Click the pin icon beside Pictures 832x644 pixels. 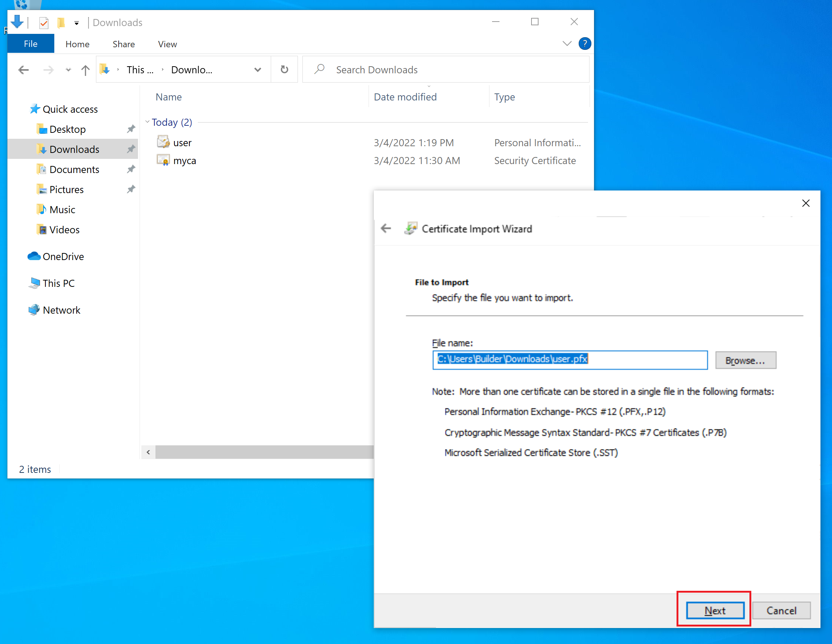(131, 189)
